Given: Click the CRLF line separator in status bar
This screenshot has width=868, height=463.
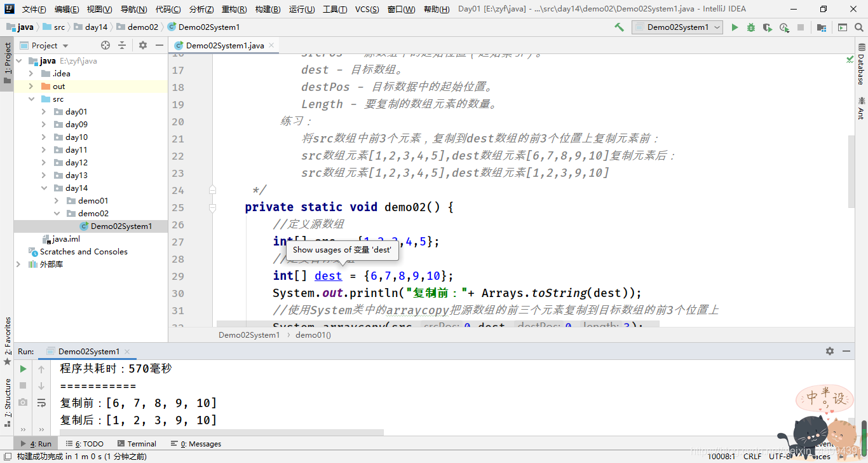Looking at the screenshot, I should click(752, 456).
